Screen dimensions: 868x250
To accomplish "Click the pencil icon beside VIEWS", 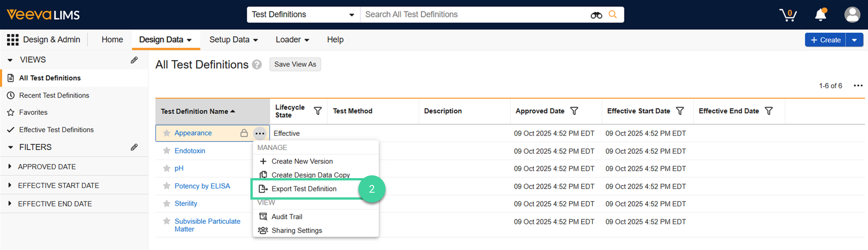I will [x=134, y=60].
